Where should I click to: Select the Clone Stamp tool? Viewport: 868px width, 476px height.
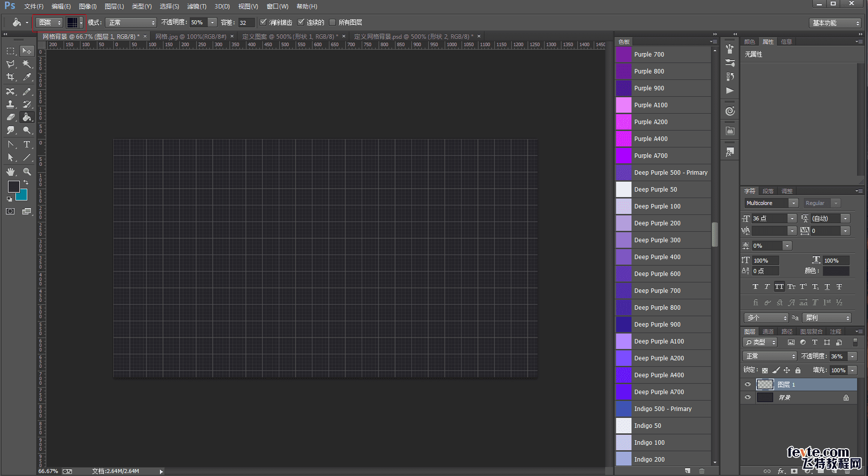tap(10, 104)
